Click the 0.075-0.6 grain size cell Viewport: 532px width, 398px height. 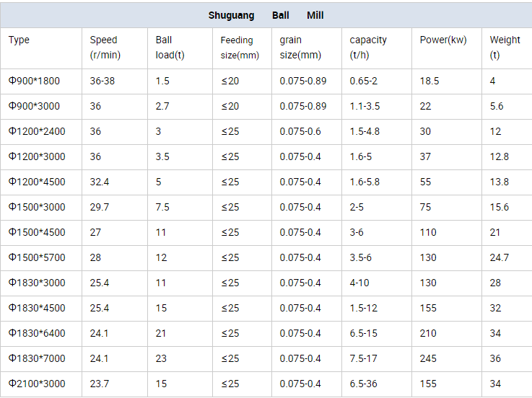click(300, 131)
